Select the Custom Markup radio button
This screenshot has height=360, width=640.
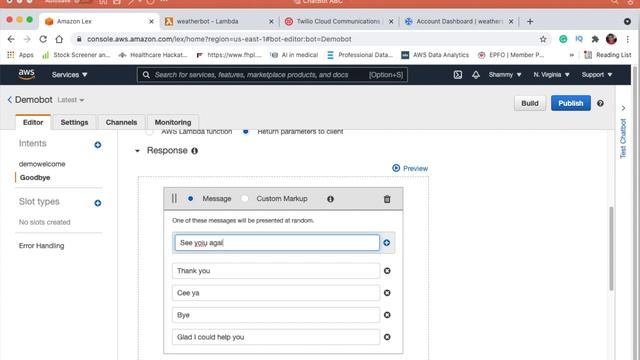tap(244, 199)
